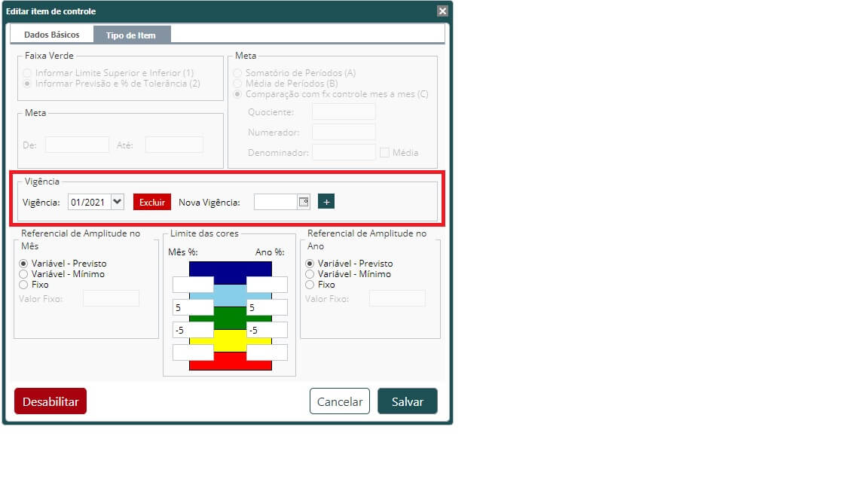Click the Mês % field showing 5
This screenshot has height=488, width=868.
[x=193, y=307]
